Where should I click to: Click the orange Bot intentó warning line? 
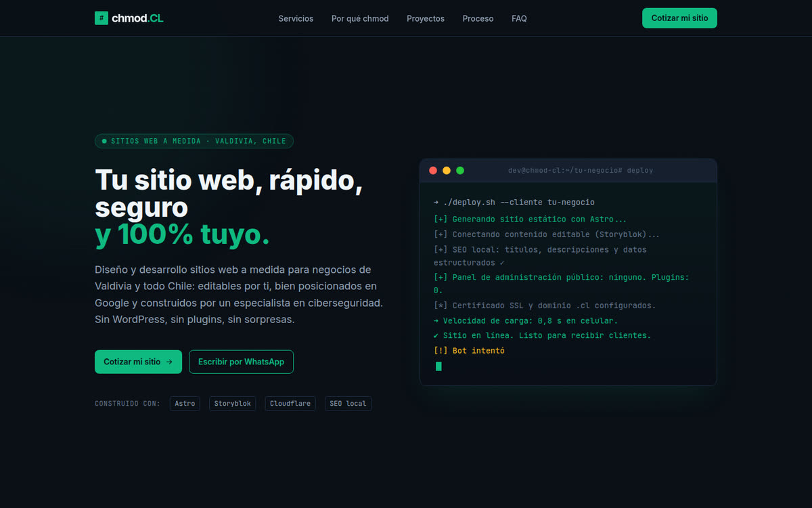pyautogui.click(x=469, y=351)
